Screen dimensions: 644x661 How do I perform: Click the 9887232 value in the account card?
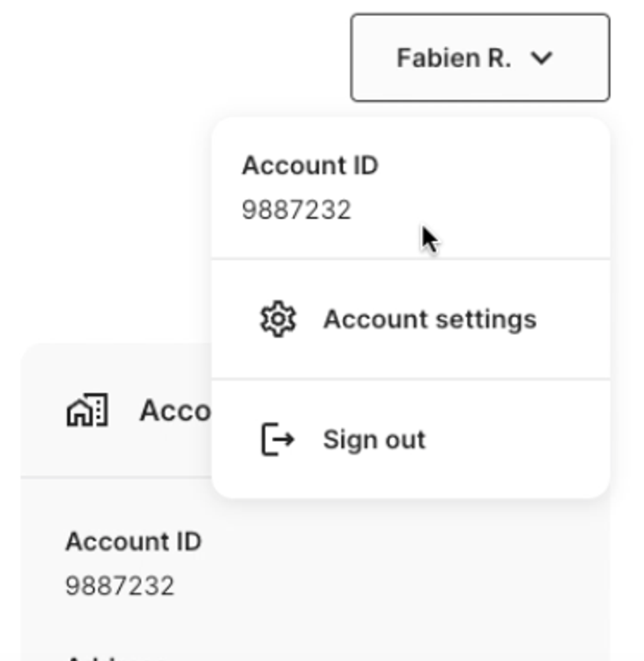[120, 586]
